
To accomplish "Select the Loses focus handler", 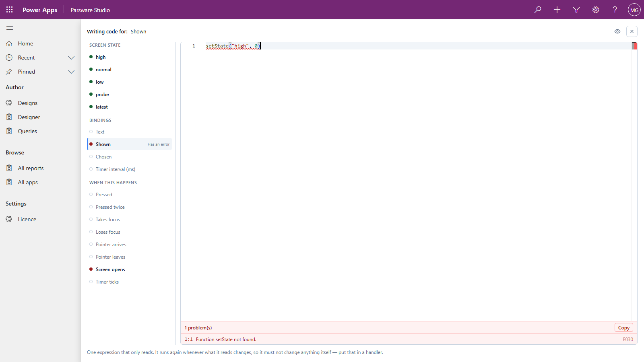I will tap(129, 232).
